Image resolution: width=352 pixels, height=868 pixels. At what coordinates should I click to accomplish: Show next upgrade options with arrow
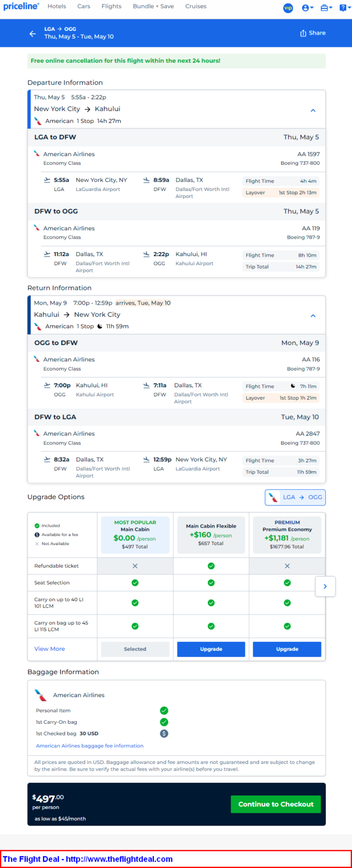click(325, 586)
